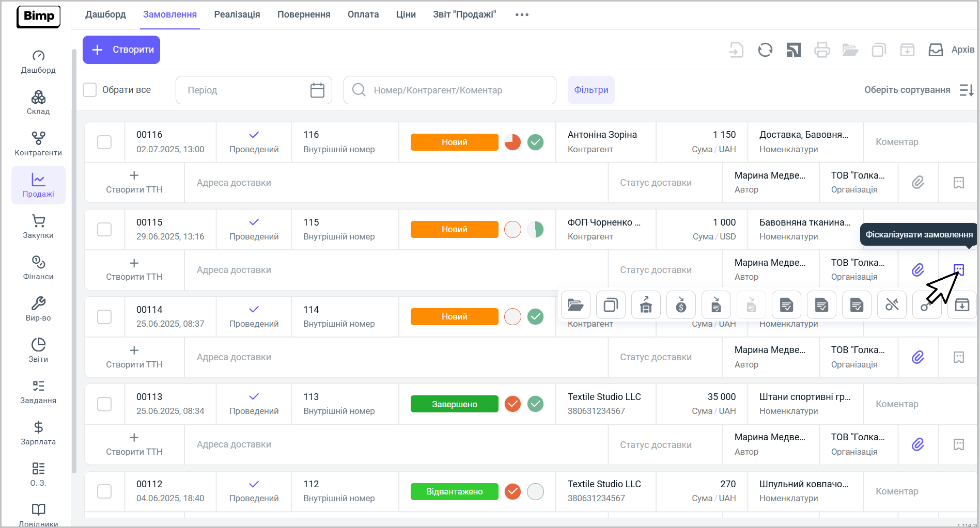Open the Оберіть сортування sorting dropdown
980x528 pixels.
[x=919, y=90]
